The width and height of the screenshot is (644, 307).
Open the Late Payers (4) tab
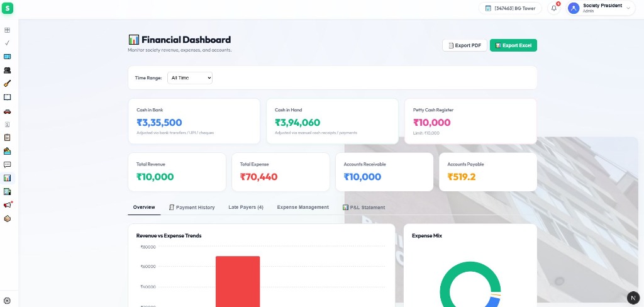246,207
